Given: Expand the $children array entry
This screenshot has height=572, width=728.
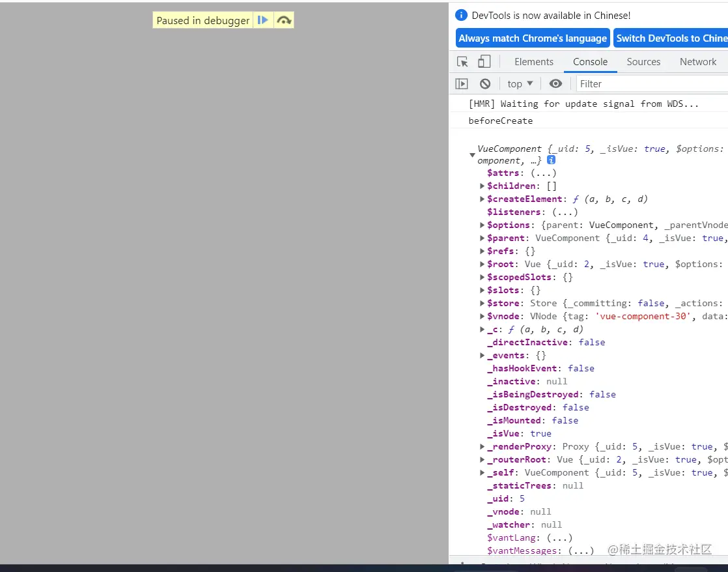Looking at the screenshot, I should pos(482,186).
